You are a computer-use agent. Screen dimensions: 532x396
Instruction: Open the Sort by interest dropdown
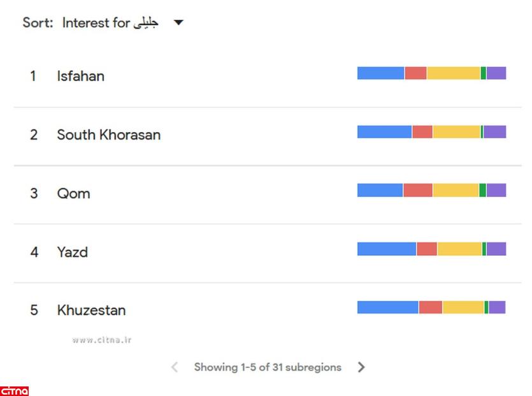tap(178, 24)
